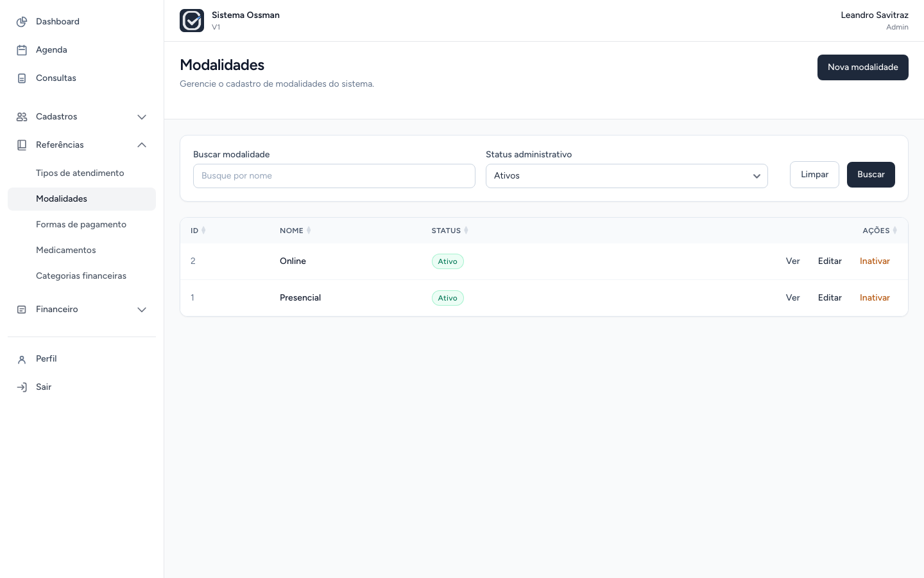This screenshot has width=924, height=578.
Task: Collapse the Referências section chevron
Action: tap(142, 145)
